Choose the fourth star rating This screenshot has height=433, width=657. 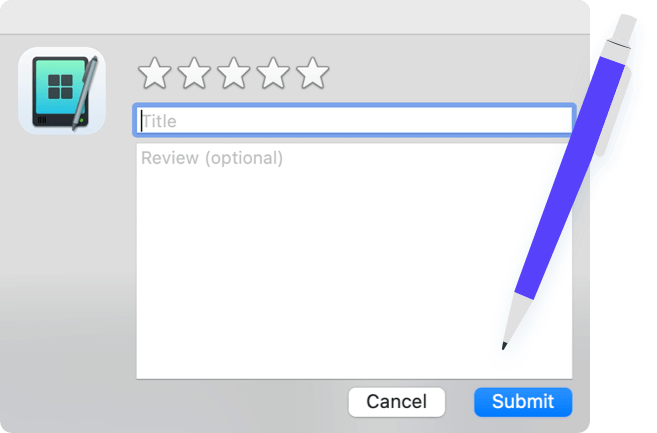point(273,73)
